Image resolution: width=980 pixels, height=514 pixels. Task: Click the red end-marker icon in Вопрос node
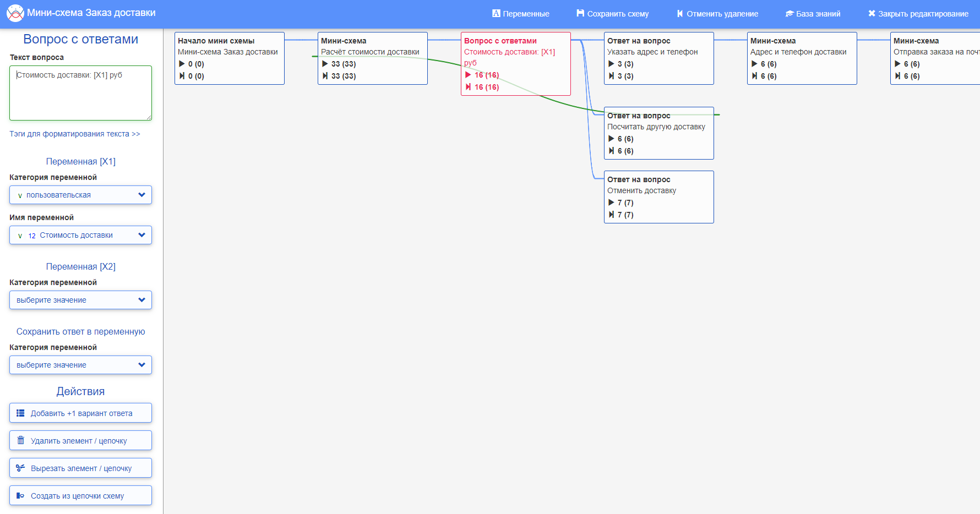click(x=468, y=87)
